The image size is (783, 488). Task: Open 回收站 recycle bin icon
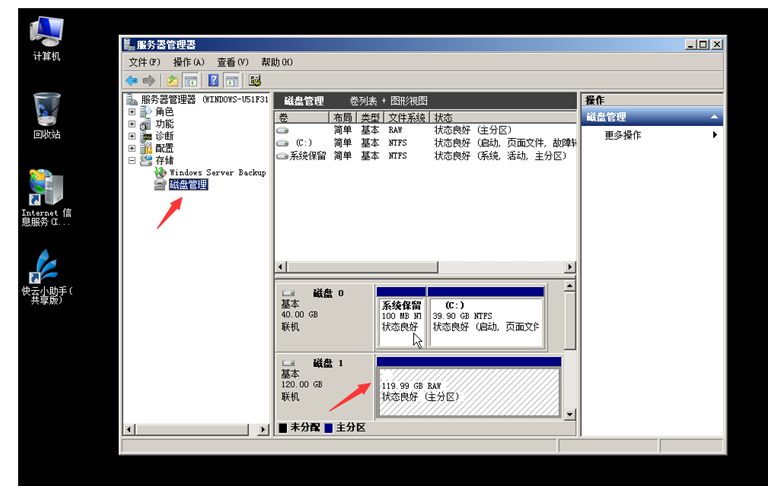46,112
